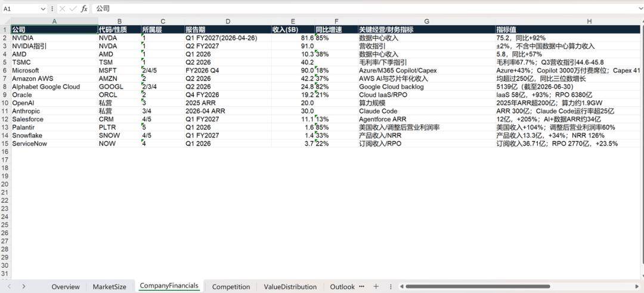Click the horizontal scrollbar thumb

point(478,286)
